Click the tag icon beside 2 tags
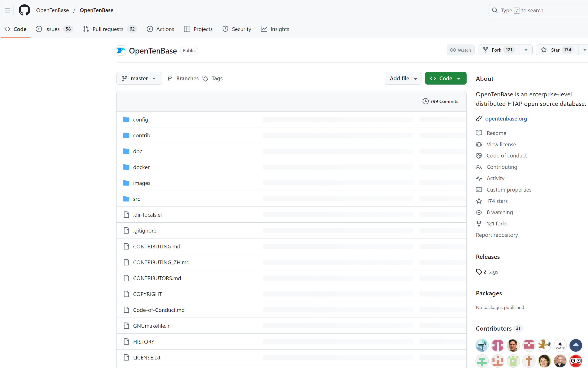The image size is (588, 368). coord(479,272)
